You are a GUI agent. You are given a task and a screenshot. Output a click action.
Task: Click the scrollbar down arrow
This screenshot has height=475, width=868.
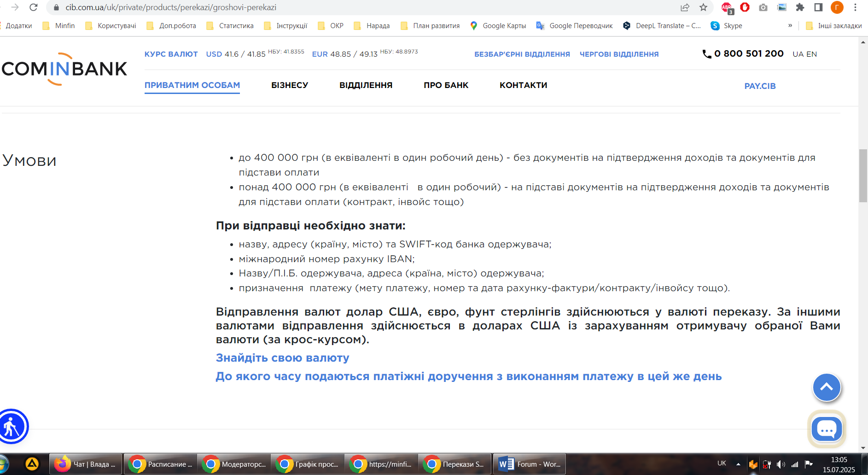click(x=863, y=448)
